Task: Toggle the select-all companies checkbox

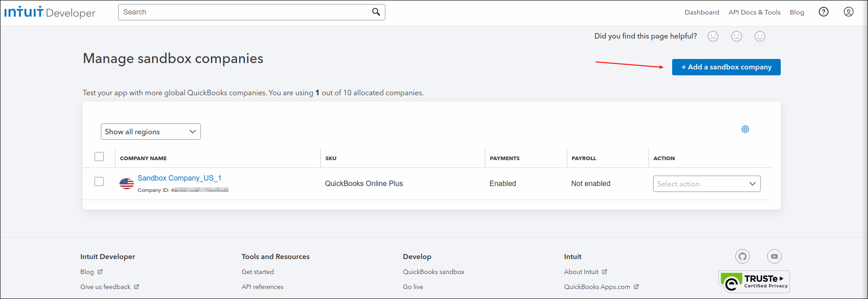Action: click(x=99, y=157)
